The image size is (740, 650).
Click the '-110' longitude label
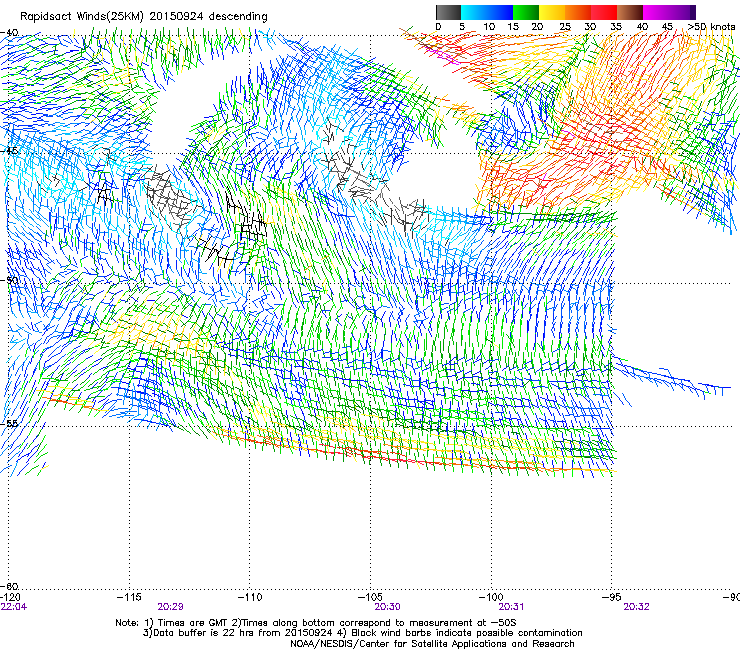[x=250, y=597]
